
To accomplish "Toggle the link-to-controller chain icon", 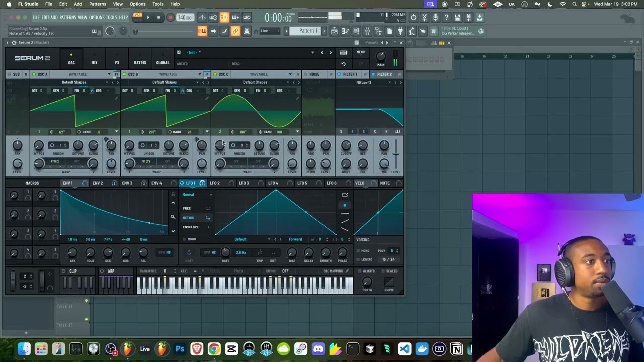I will click(235, 31).
